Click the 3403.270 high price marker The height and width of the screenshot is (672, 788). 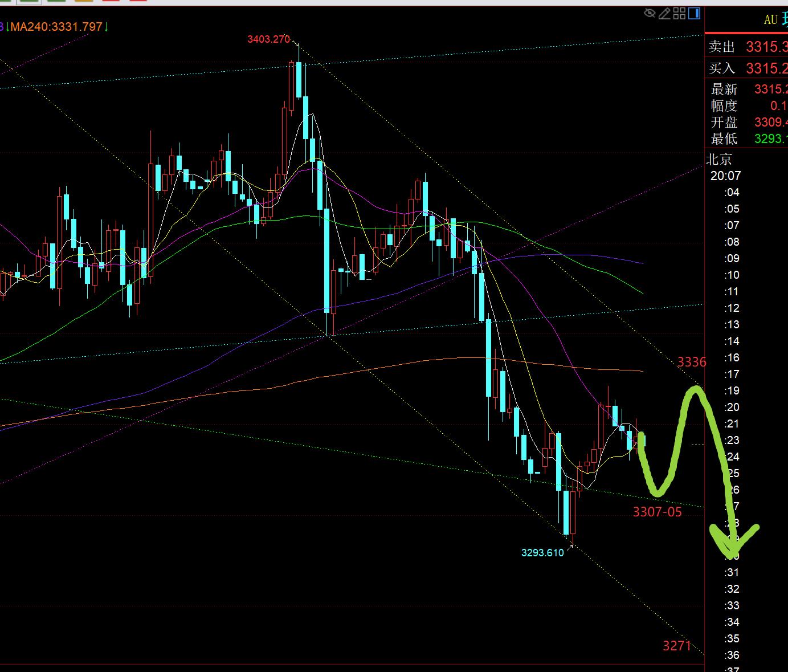pos(268,39)
